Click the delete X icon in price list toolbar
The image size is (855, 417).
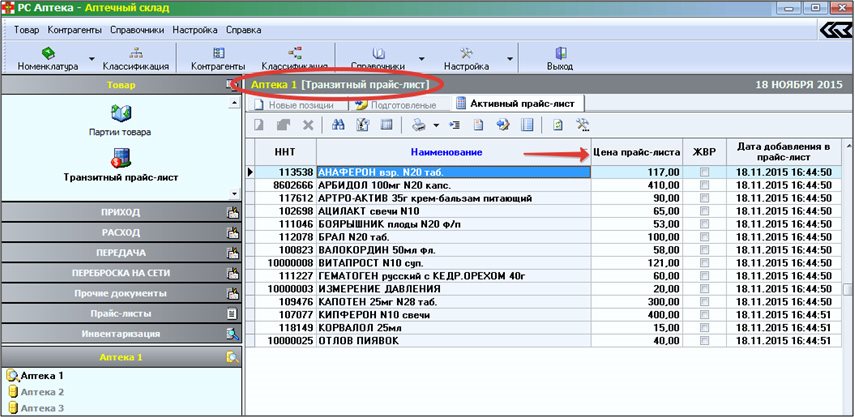pyautogui.click(x=308, y=125)
